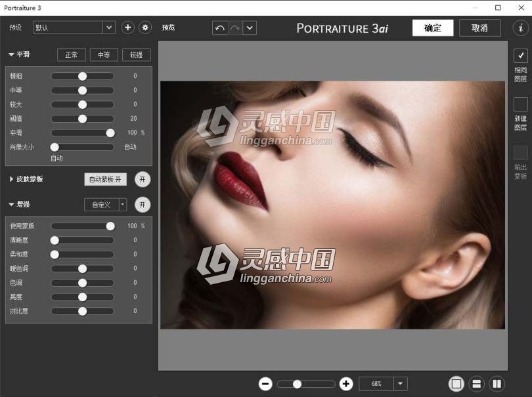532x397 pixels.
Task: Check the 输出蒙板 checkbox
Action: (x=520, y=152)
